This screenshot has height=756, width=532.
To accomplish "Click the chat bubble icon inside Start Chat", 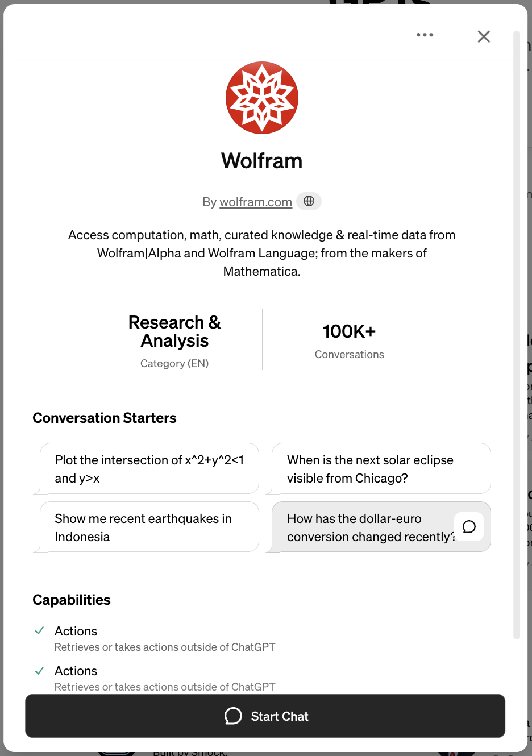I will (233, 716).
